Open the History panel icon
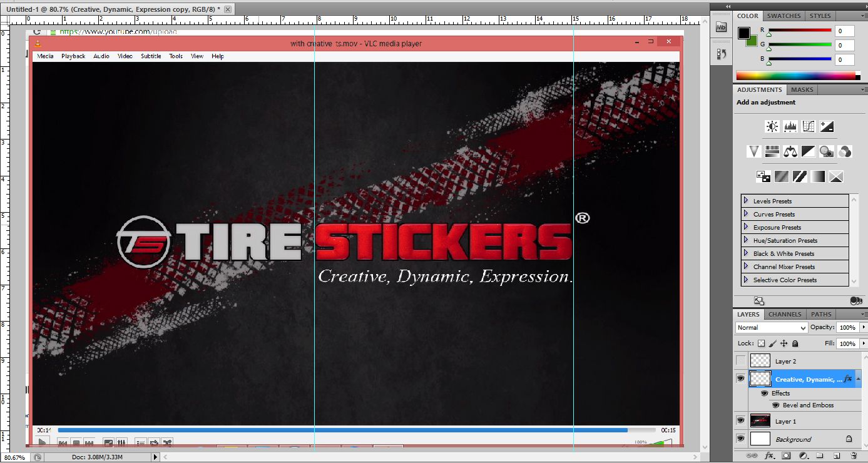Screen dimensions: 868x463 (x=721, y=54)
